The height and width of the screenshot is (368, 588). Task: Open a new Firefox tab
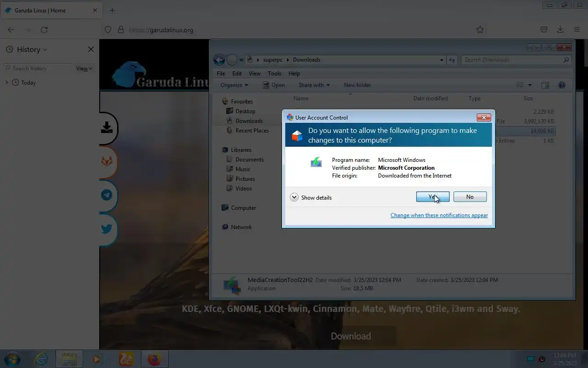click(112, 10)
